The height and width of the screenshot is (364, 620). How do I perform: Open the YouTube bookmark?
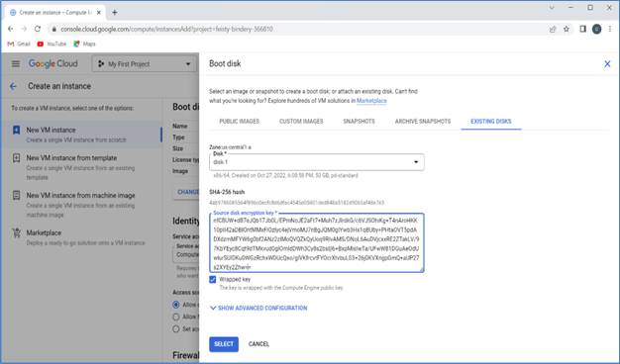pos(52,44)
